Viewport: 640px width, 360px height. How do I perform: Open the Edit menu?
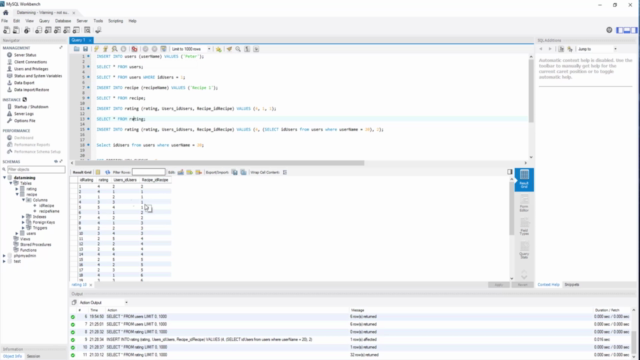click(x=16, y=21)
